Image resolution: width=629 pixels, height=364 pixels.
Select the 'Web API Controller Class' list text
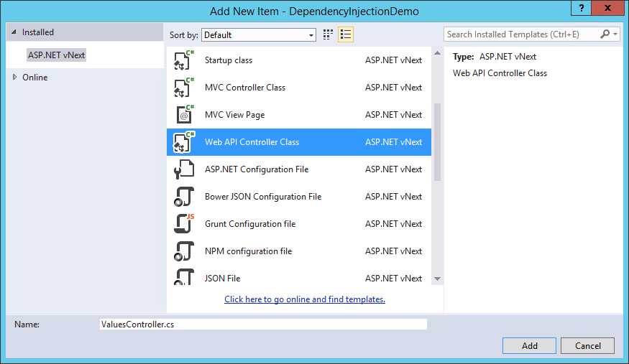tap(252, 141)
